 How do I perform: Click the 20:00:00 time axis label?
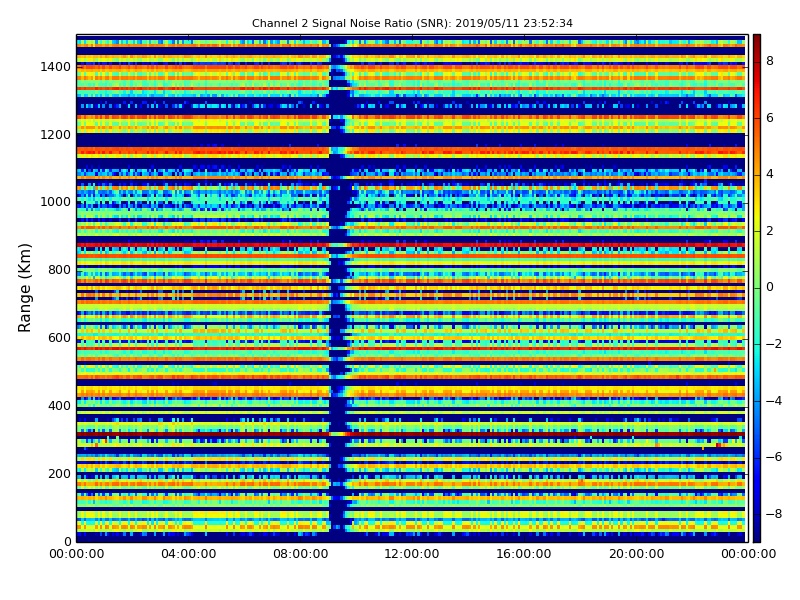pyautogui.click(x=636, y=554)
